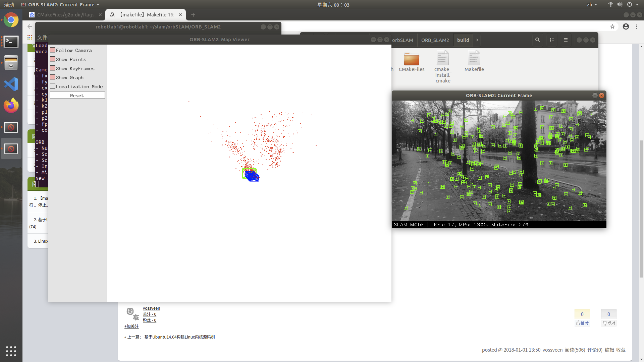Disable the Show Points checkbox
The height and width of the screenshot is (362, 644).
[53, 59]
